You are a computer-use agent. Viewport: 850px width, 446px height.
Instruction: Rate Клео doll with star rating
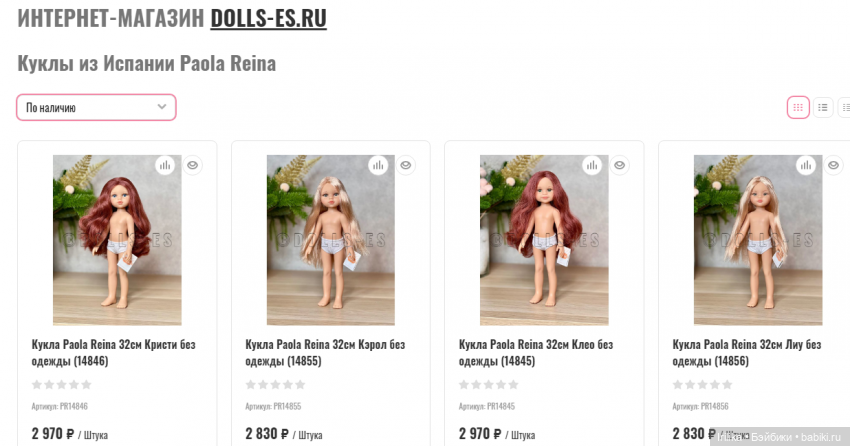489,385
